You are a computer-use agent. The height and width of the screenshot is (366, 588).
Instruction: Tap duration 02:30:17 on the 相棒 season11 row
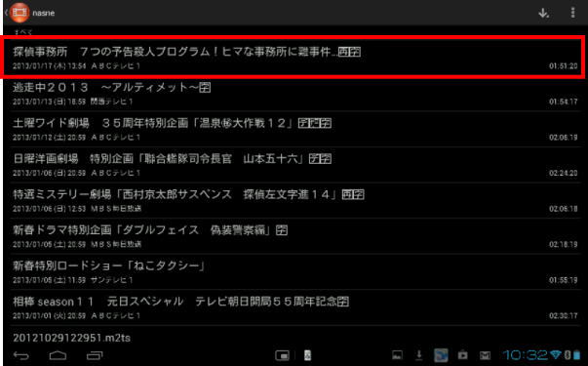pos(564,316)
